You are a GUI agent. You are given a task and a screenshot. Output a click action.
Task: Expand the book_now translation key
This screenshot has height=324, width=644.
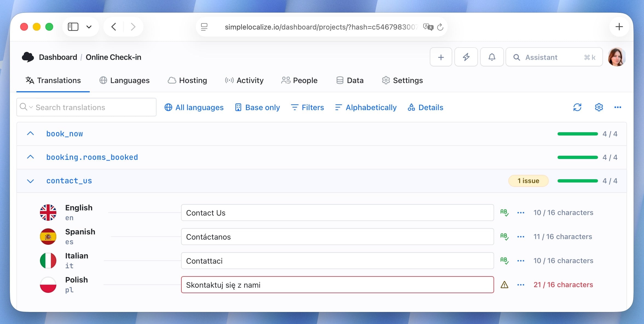[30, 134]
